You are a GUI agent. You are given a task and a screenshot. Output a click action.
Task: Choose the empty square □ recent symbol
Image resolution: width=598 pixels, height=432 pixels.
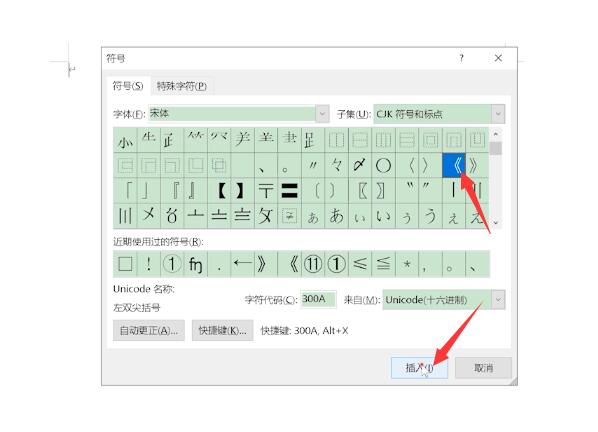pyautogui.click(x=125, y=264)
